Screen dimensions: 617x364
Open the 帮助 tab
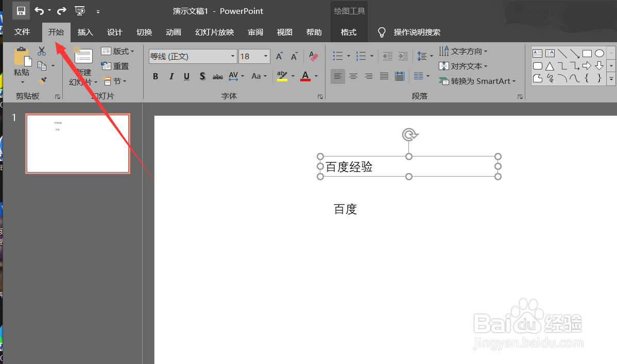(314, 32)
